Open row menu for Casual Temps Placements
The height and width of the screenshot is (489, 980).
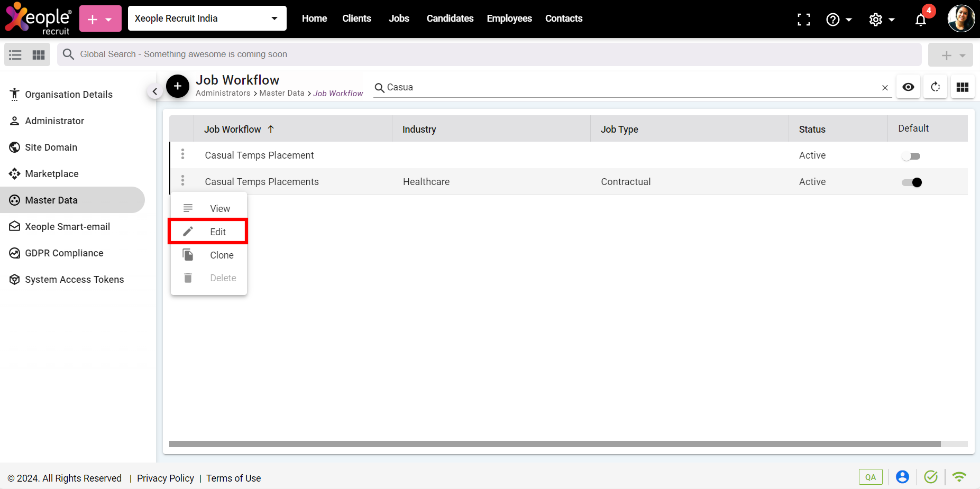coord(182,180)
